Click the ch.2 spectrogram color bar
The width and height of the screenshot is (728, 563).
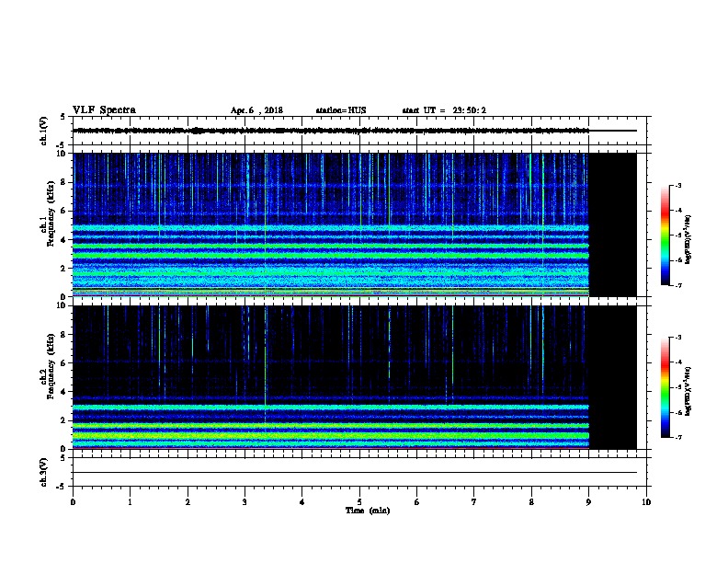tap(665, 387)
